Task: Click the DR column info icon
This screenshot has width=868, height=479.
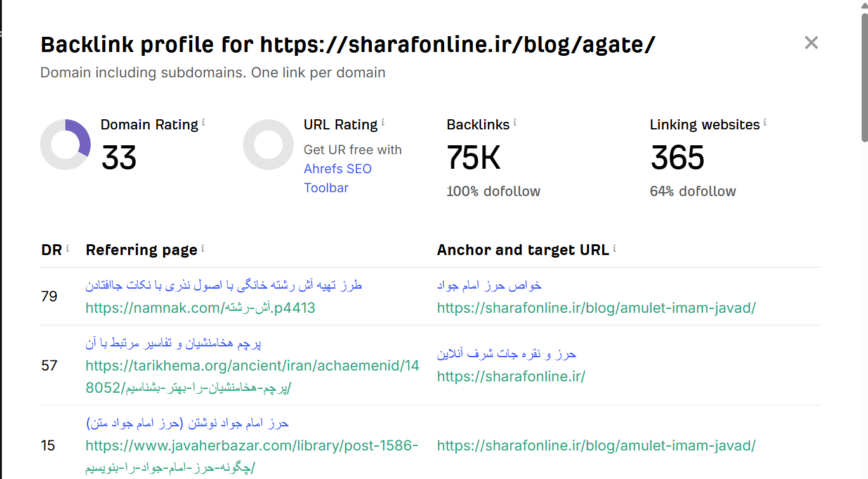Action: [x=68, y=248]
